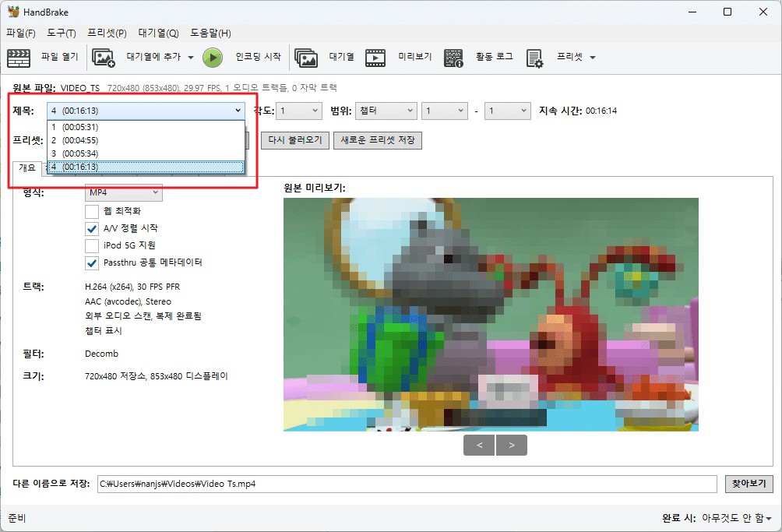Screen dimensions: 782x532
Task: Click the 미리보기 toolbar label
Action: [415, 57]
